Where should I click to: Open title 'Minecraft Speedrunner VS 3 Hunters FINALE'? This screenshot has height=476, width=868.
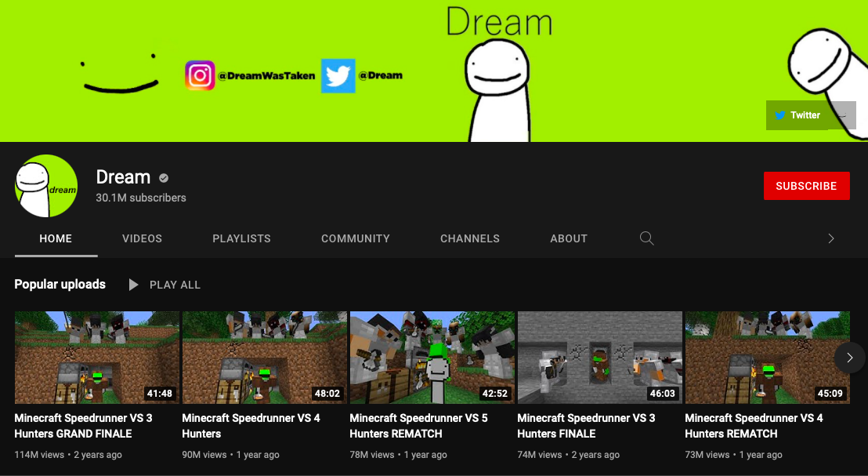coord(586,426)
